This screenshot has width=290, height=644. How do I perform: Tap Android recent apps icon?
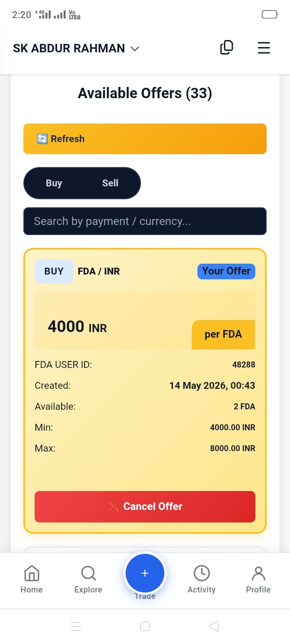pos(76,626)
